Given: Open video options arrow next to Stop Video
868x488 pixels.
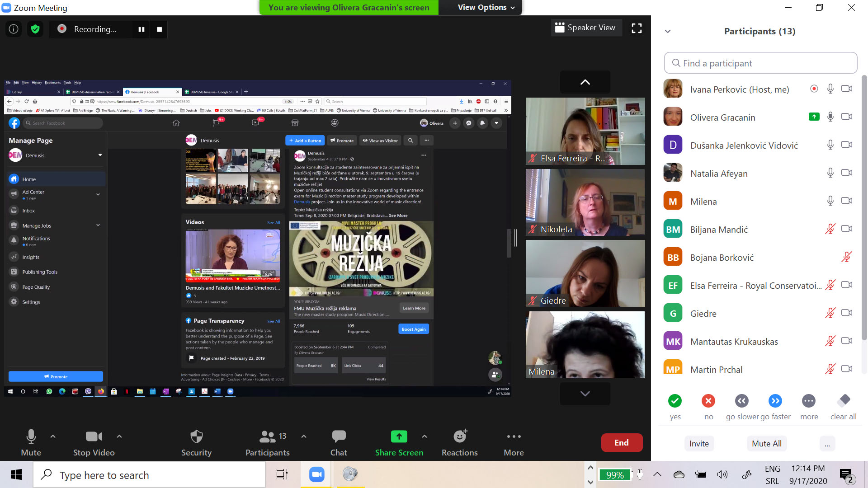Looking at the screenshot, I should point(119,436).
